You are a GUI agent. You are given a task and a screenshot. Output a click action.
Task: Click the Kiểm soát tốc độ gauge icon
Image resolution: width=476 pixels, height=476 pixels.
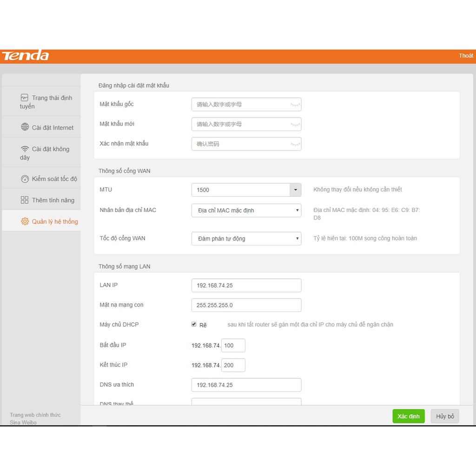25,179
